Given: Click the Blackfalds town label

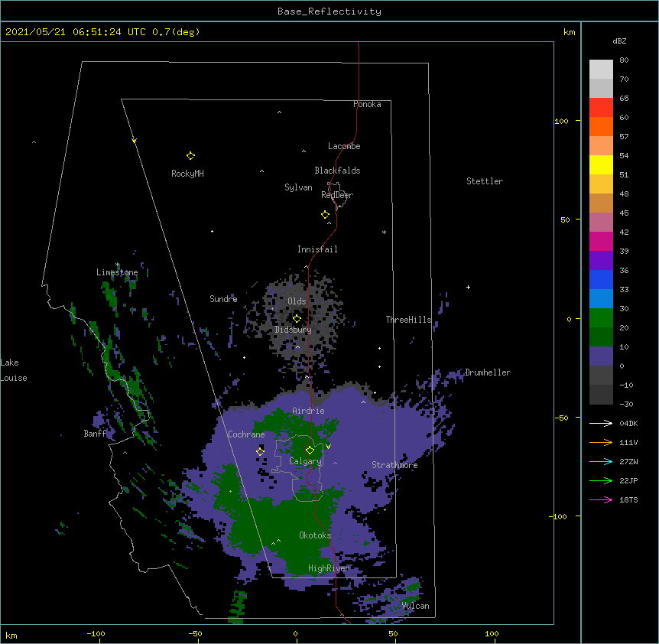Looking at the screenshot, I should [337, 171].
